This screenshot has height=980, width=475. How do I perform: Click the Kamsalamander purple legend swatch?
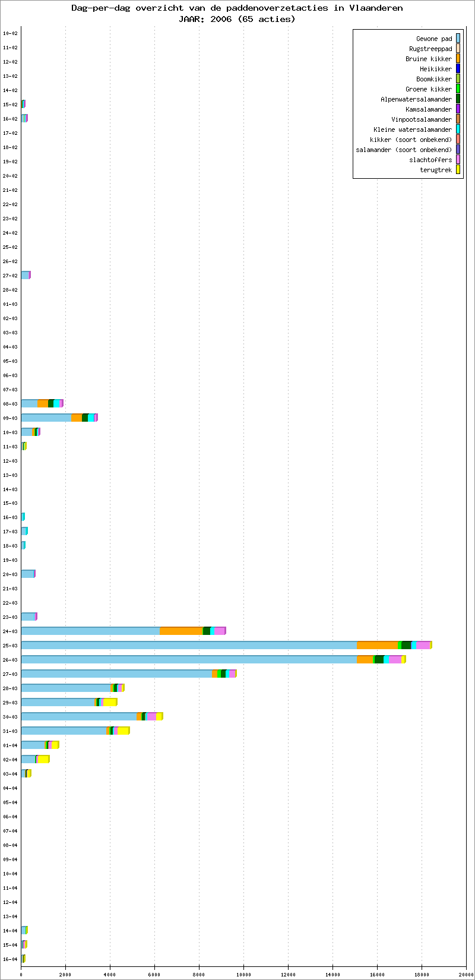(x=458, y=109)
